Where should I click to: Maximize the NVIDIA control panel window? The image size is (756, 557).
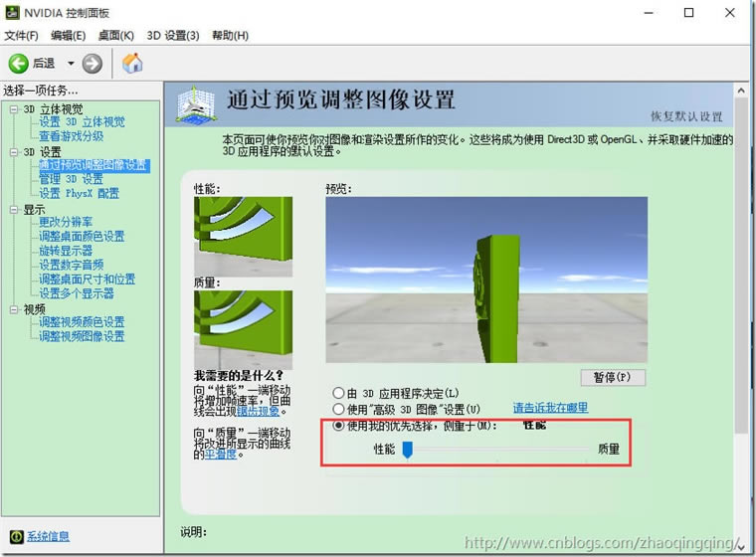pos(689,13)
